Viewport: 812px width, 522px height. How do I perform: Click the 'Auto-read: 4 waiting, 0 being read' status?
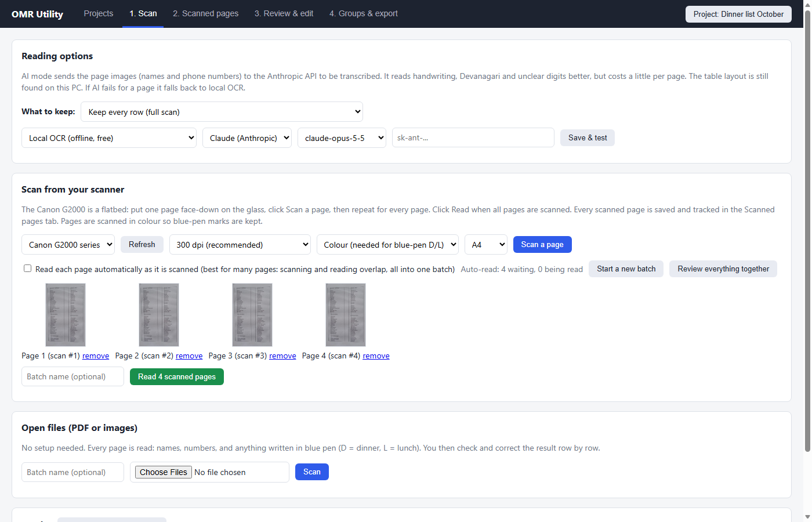coord(521,269)
